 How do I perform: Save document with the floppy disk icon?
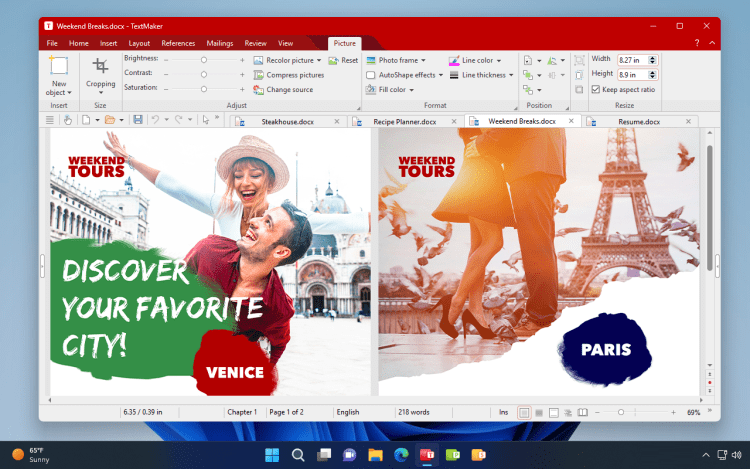pos(138,120)
